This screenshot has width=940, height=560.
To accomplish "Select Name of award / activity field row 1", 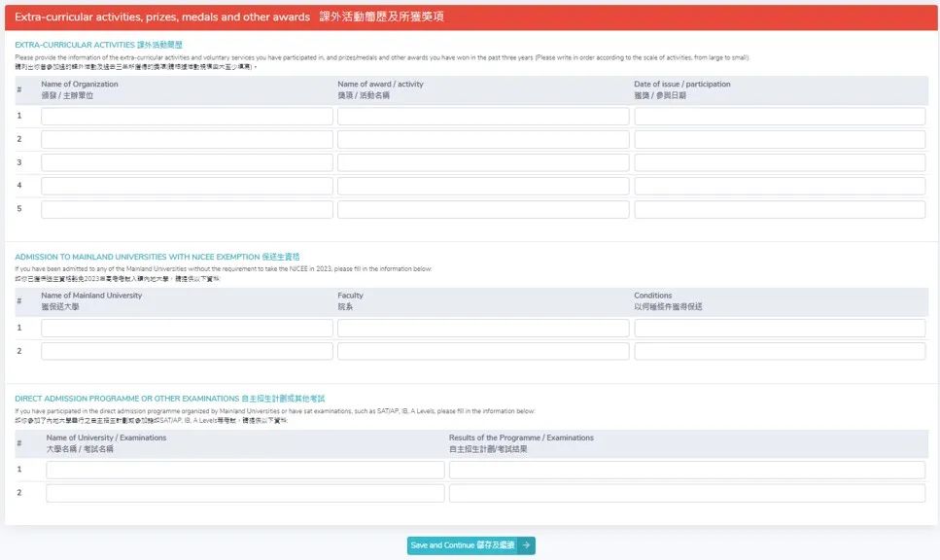I will 483,117.
